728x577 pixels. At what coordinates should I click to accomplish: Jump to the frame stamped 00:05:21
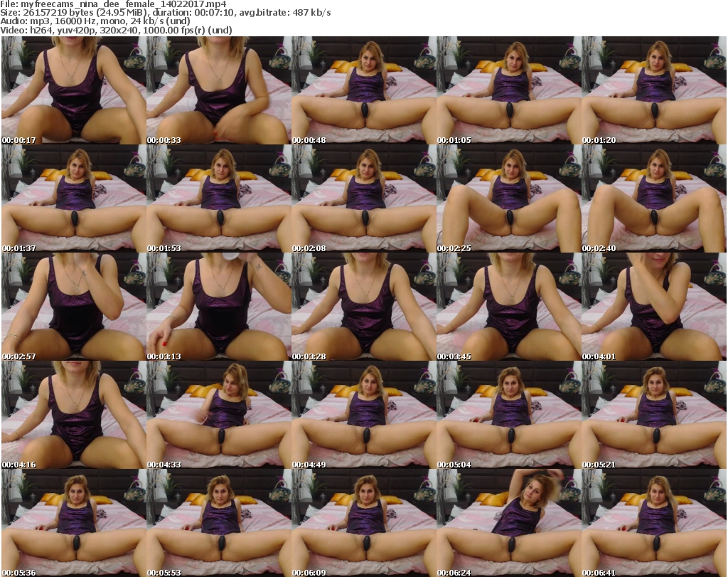point(654,415)
